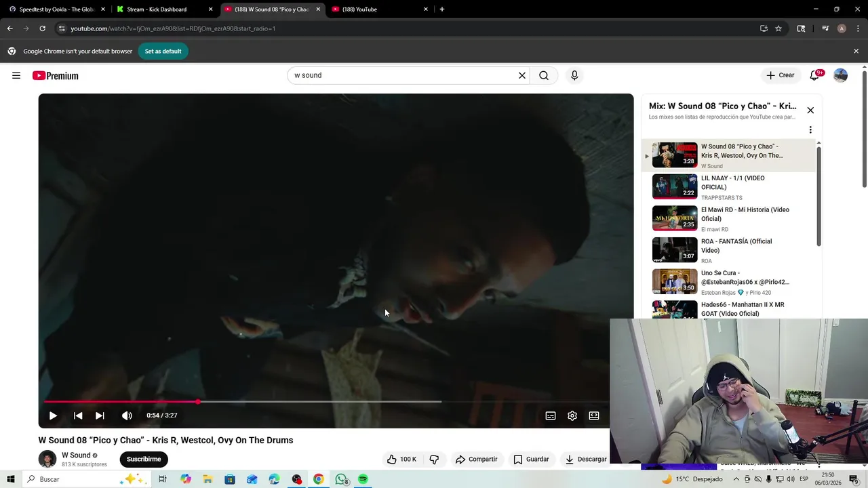The height and width of the screenshot is (488, 868).
Task: Save video with Guardar button
Action: pyautogui.click(x=531, y=459)
